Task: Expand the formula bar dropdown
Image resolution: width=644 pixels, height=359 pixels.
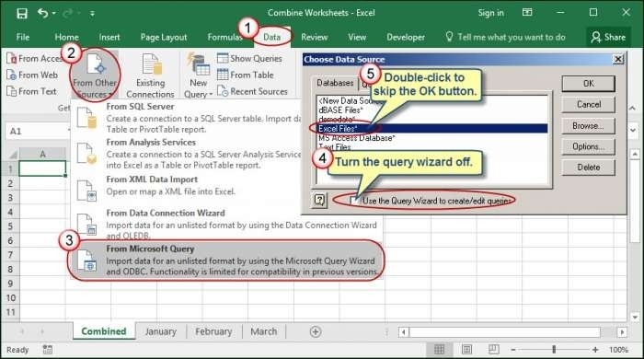Action: tap(633, 131)
